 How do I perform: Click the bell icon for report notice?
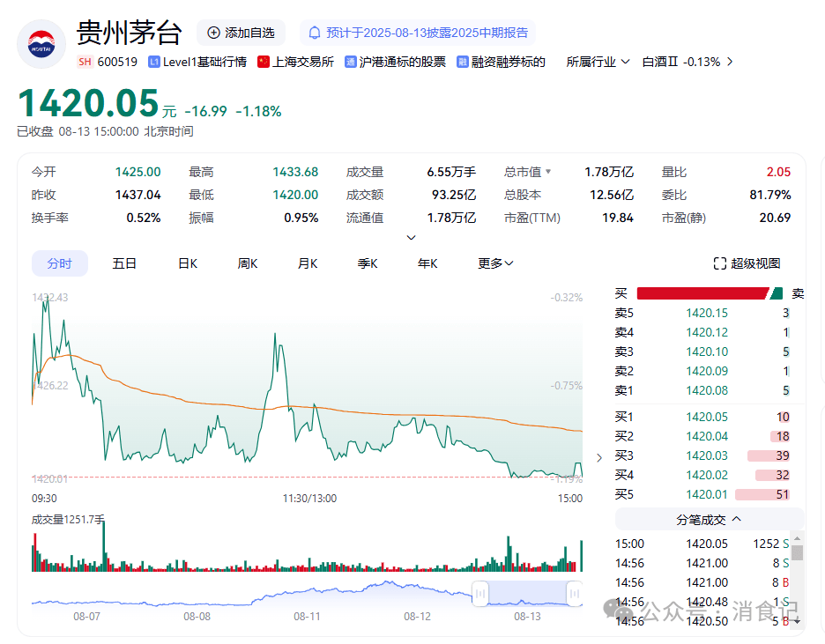pos(314,33)
